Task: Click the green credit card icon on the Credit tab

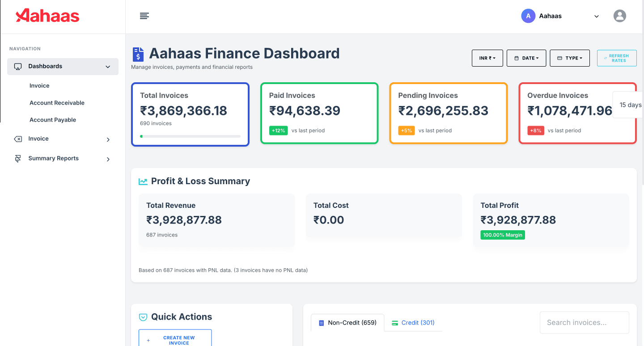Action: pos(394,322)
